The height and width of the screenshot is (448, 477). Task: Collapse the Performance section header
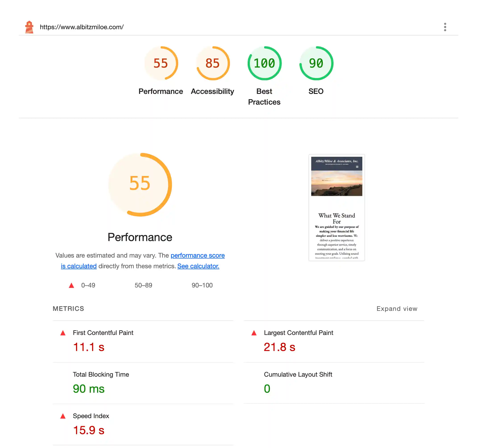coord(140,237)
